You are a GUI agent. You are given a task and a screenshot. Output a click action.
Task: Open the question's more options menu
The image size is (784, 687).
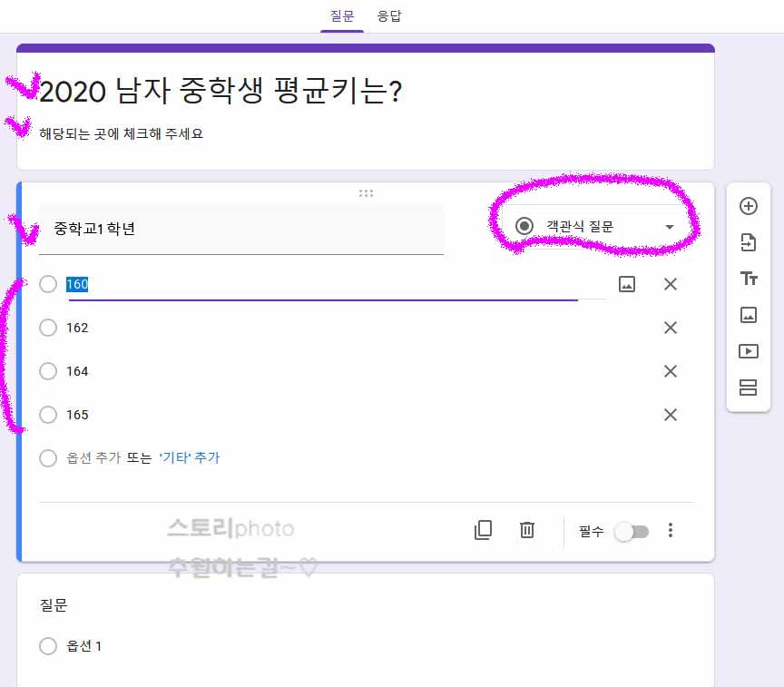tap(671, 530)
